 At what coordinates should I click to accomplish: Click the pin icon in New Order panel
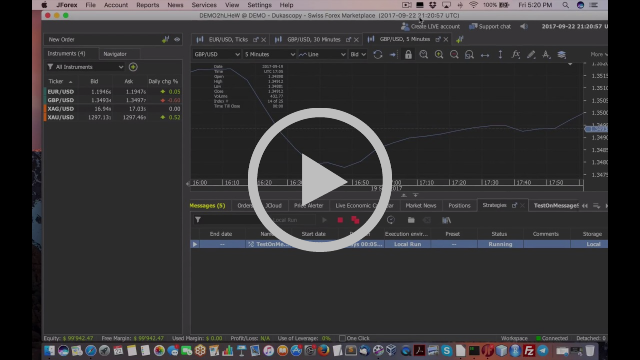pos(165,40)
